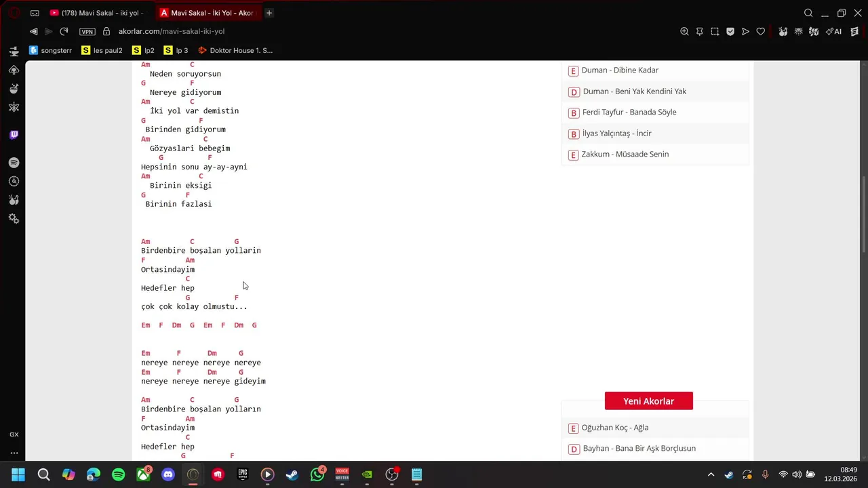Open the taskbar volume speaker icon
The height and width of the screenshot is (488, 868).
click(797, 474)
